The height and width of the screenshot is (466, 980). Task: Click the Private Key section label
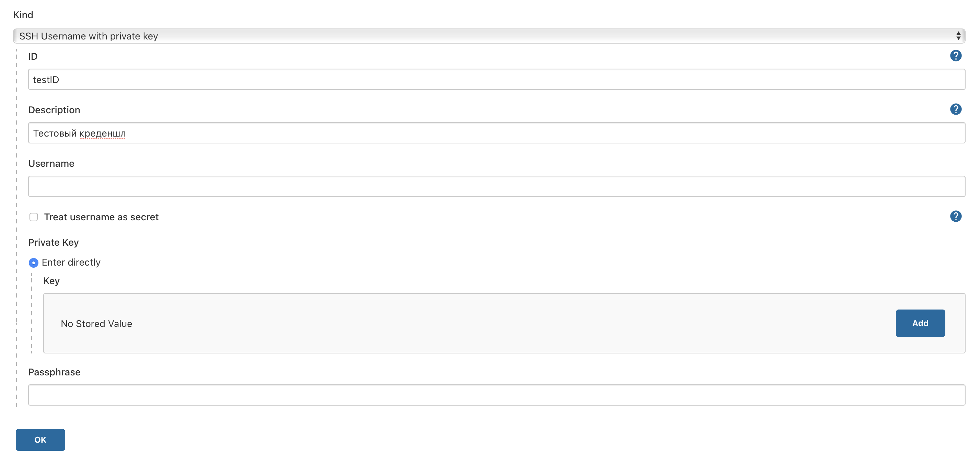53,242
